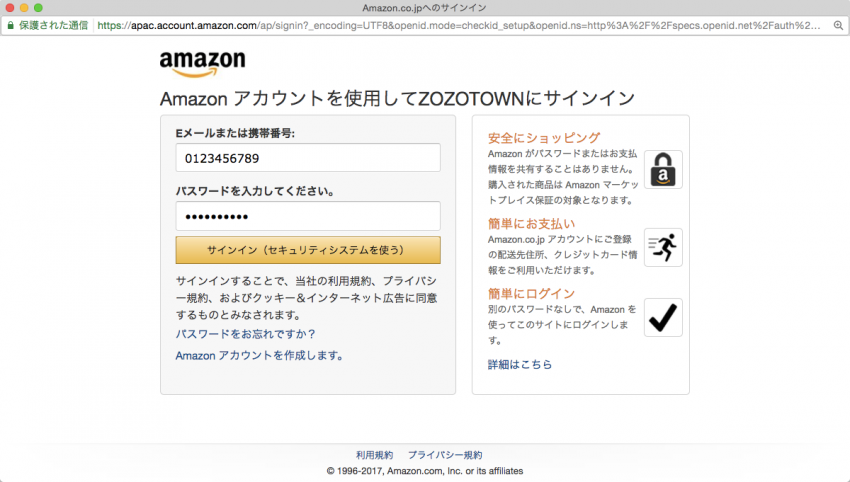Click the 安全にショッピング heading

[x=544, y=138]
